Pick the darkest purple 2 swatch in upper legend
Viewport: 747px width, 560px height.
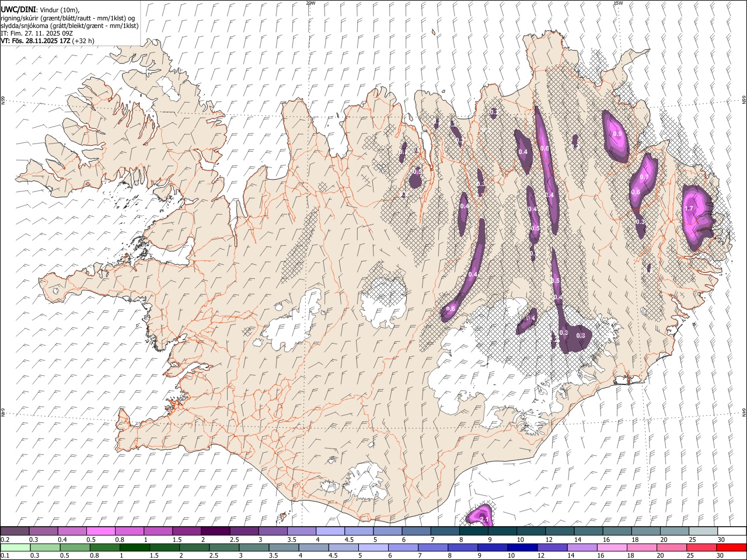pos(215,531)
